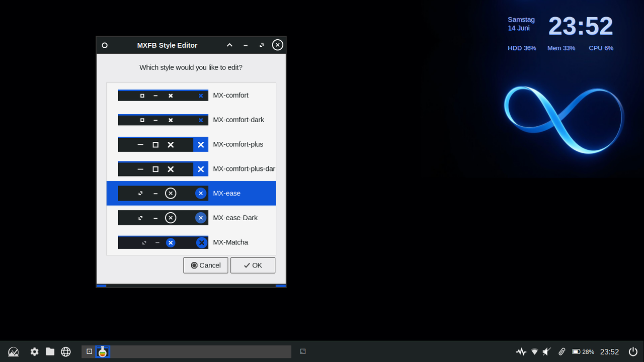Cancel the style selection dialog
The image size is (644, 362).
[206, 265]
